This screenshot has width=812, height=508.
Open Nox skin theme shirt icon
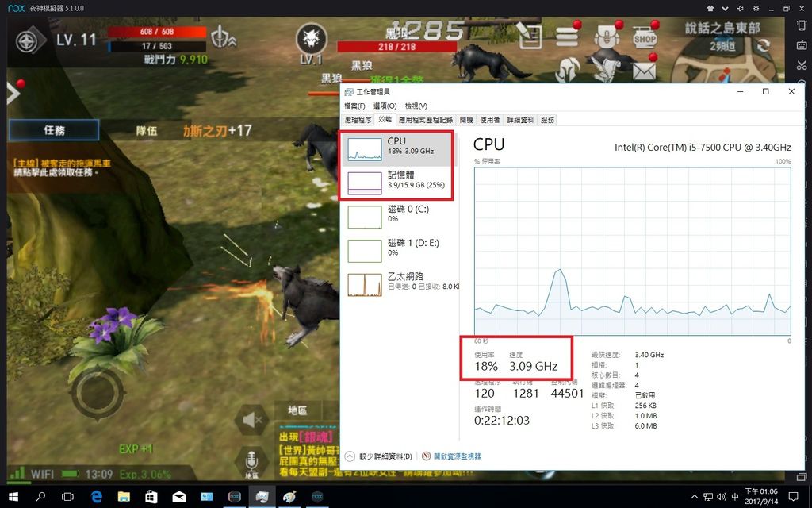tap(710, 8)
